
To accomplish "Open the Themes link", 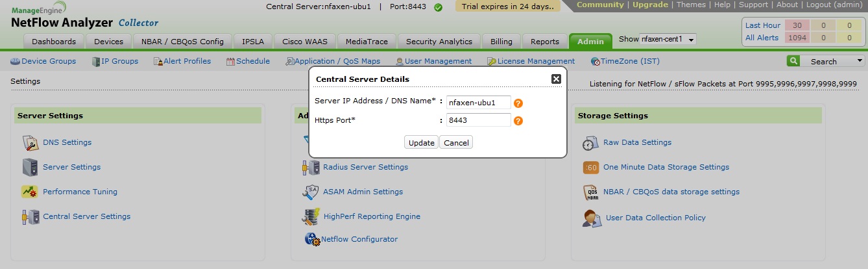I will coord(691,5).
